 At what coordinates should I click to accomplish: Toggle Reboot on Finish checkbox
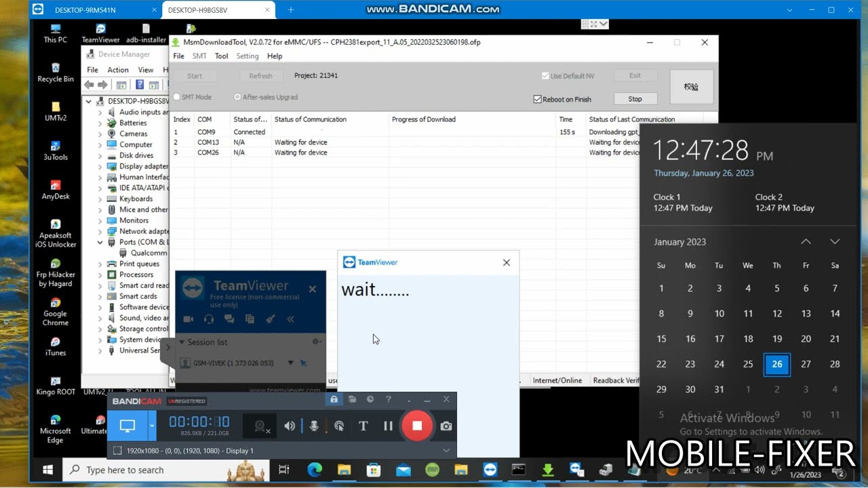pos(538,100)
